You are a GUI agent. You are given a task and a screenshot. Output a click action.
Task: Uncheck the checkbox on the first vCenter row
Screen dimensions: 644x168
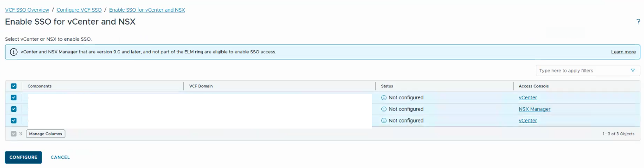pyautogui.click(x=13, y=98)
